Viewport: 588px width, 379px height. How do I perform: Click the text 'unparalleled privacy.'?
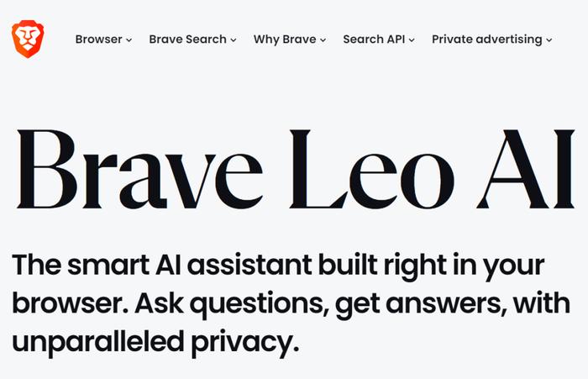(155, 342)
